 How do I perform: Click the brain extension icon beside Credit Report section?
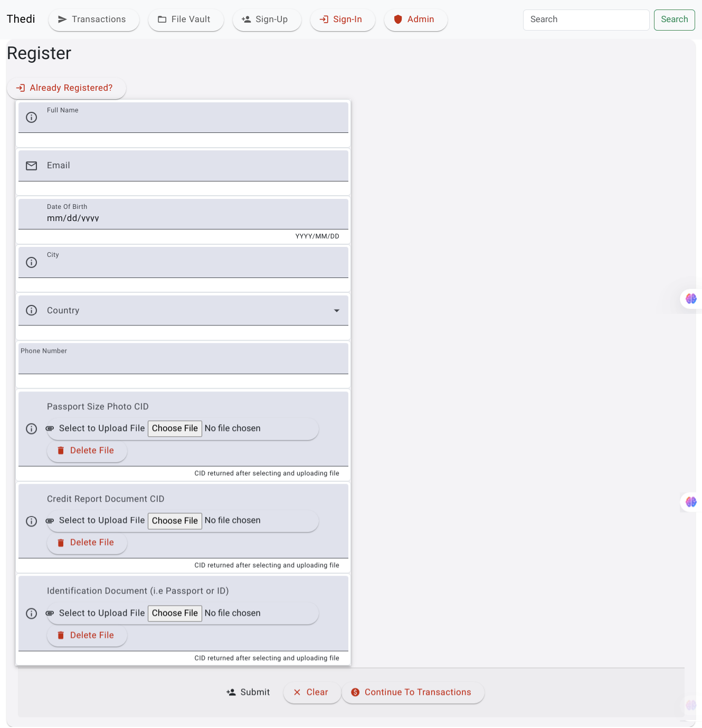click(x=691, y=502)
